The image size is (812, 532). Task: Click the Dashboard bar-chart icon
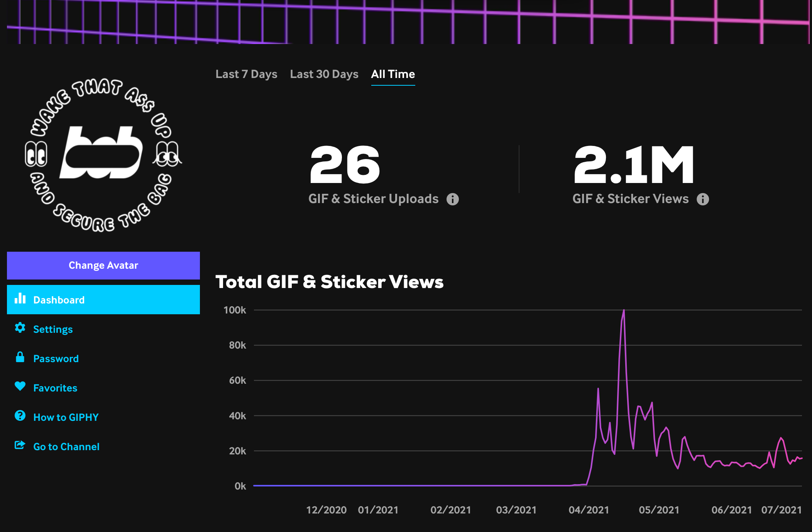point(20,298)
